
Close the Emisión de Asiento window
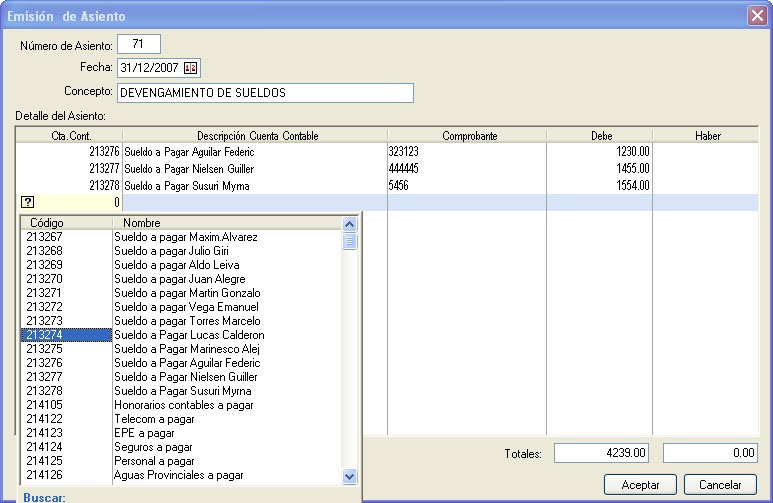757,16
